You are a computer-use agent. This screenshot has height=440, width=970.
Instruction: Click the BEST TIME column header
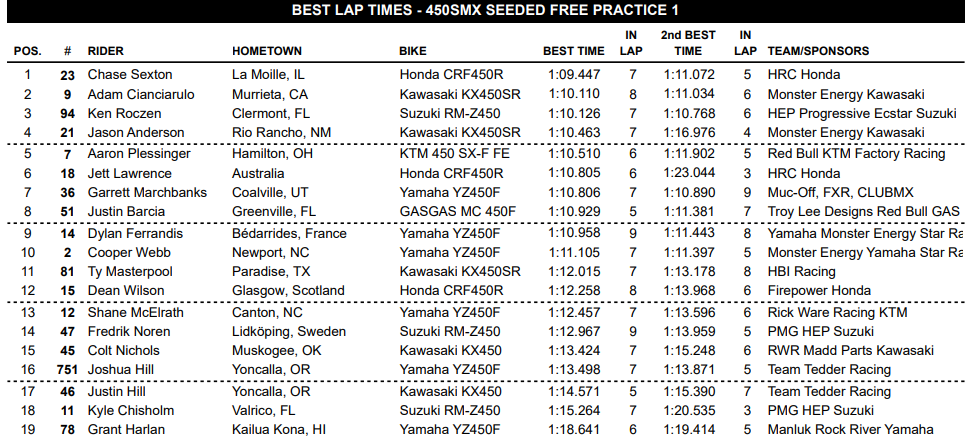click(x=573, y=51)
